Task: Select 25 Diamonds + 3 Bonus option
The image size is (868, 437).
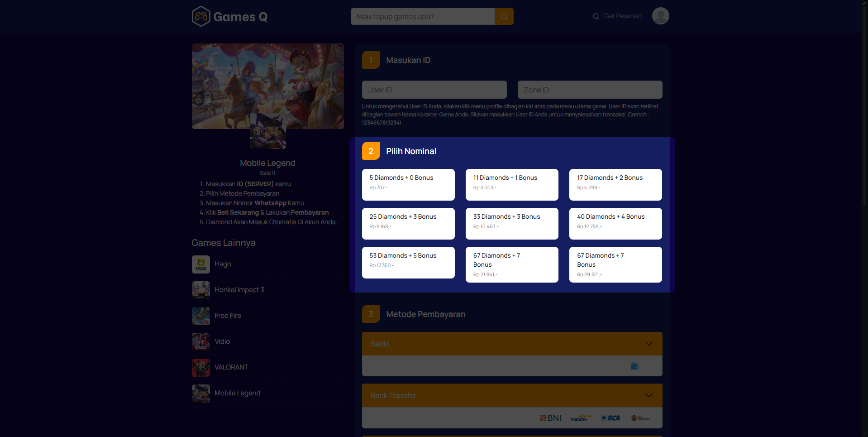Action: coord(408,224)
